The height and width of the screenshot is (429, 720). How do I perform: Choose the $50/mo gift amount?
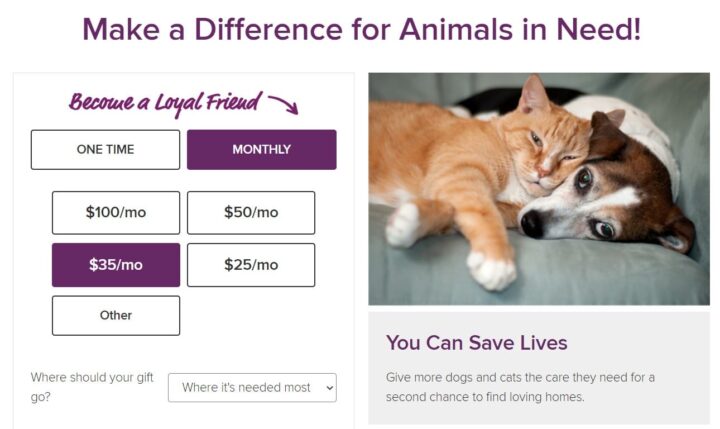[x=251, y=213]
